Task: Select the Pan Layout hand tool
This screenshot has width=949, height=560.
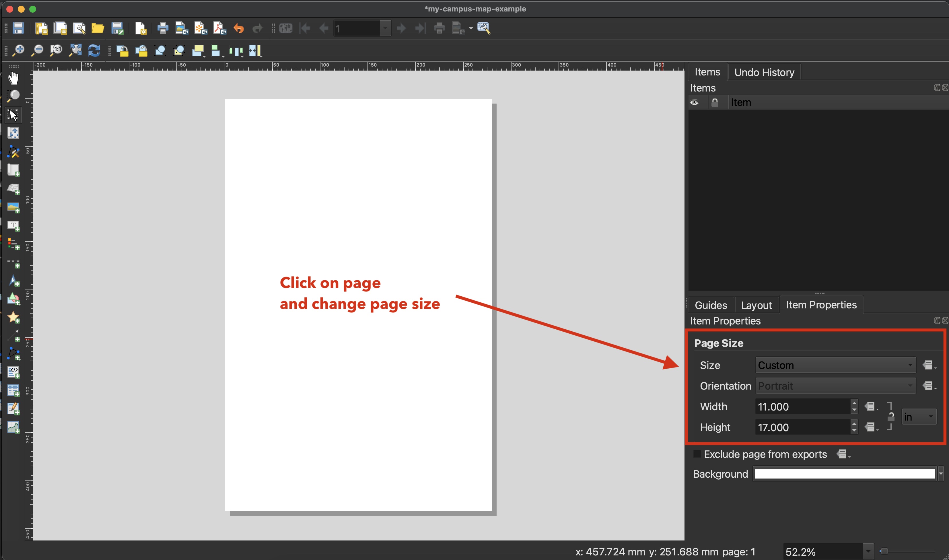Action: point(13,78)
